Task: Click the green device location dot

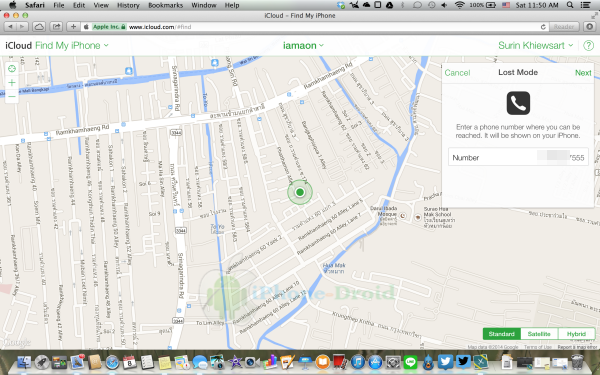Action: (300, 192)
